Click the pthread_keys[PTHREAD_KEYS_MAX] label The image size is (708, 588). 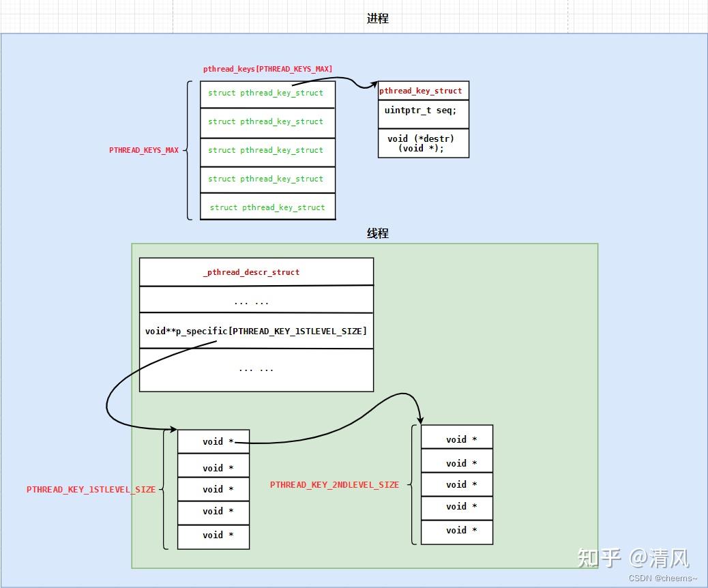click(x=268, y=69)
